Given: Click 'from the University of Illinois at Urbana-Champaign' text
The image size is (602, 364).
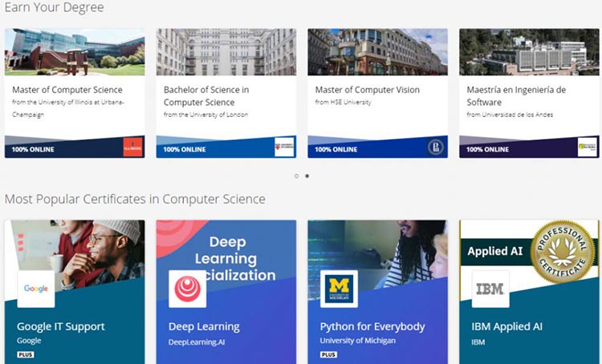Looking at the screenshot, I should 68,108.
